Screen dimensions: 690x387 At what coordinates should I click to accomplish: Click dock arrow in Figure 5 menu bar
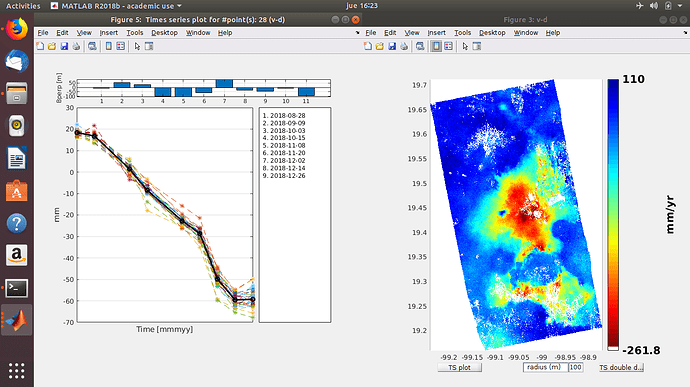point(357,33)
